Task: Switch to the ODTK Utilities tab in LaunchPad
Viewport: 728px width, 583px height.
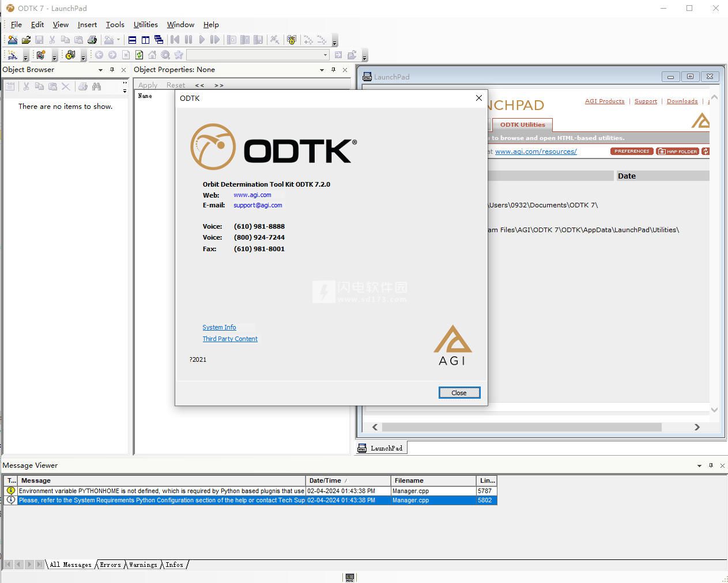Action: [522, 124]
